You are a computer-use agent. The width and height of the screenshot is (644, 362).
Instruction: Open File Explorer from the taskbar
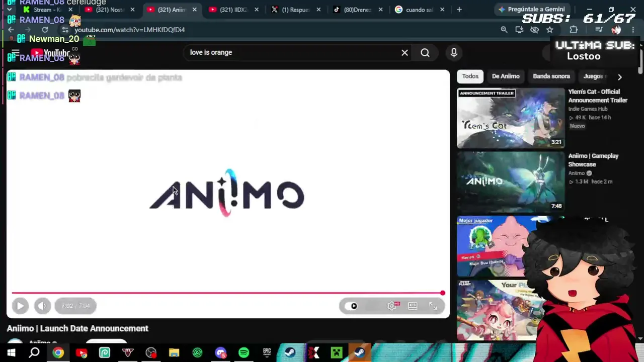pyautogui.click(x=174, y=352)
